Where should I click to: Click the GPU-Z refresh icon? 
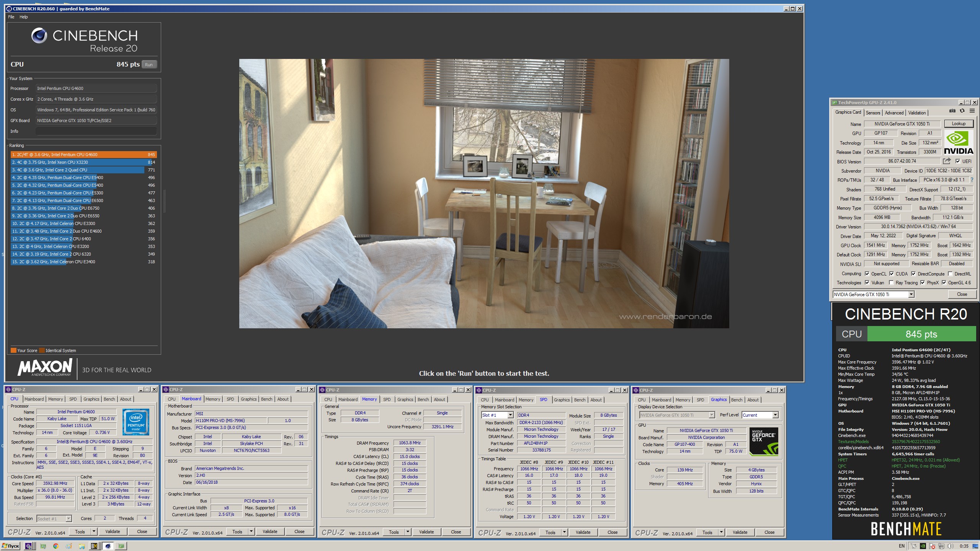point(962,111)
